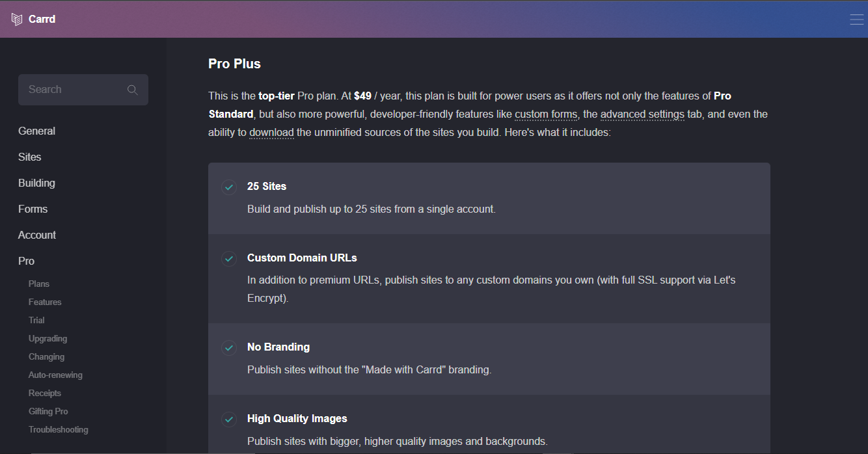Click the No Branding checkmark icon
Screen dimensions: 868x454
click(229, 348)
